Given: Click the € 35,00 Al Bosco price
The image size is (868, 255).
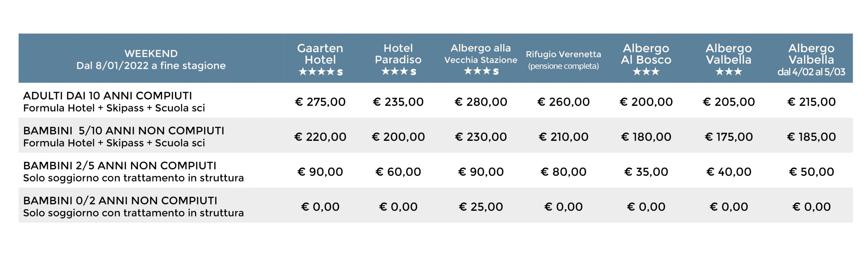Looking at the screenshot, I should pos(646,172).
